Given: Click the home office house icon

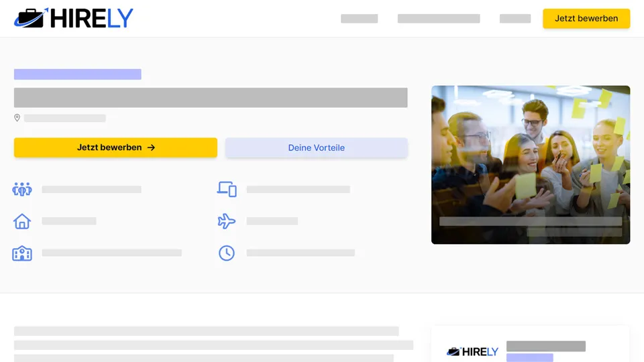Looking at the screenshot, I should pos(22,221).
